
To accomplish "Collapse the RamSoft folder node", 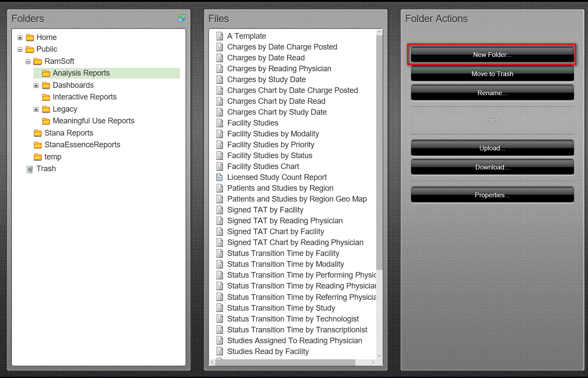I will coord(28,62).
